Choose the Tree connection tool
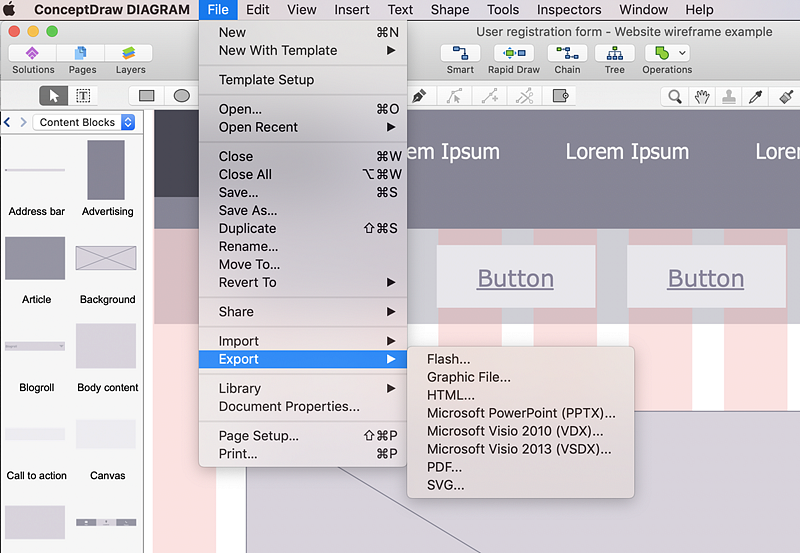 [615, 53]
